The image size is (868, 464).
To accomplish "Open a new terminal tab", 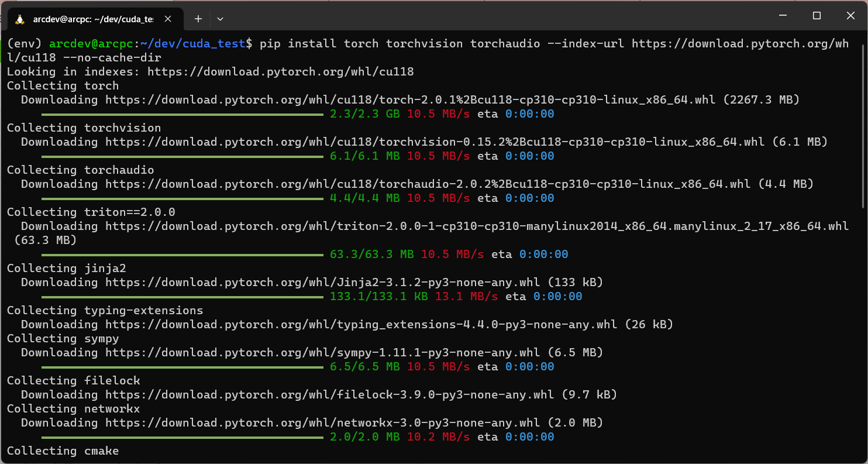I will 198,19.
